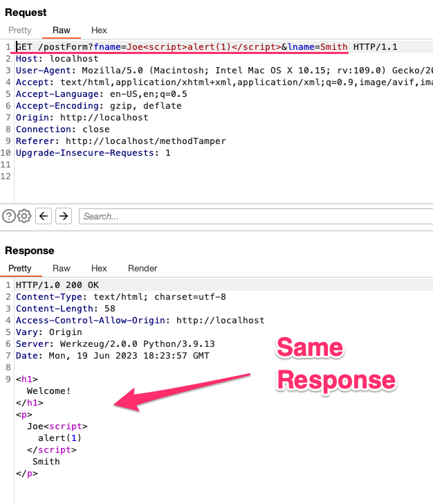The height and width of the screenshot is (504, 433).
Task: Click the closing </script> tag in response
Action: click(x=52, y=450)
